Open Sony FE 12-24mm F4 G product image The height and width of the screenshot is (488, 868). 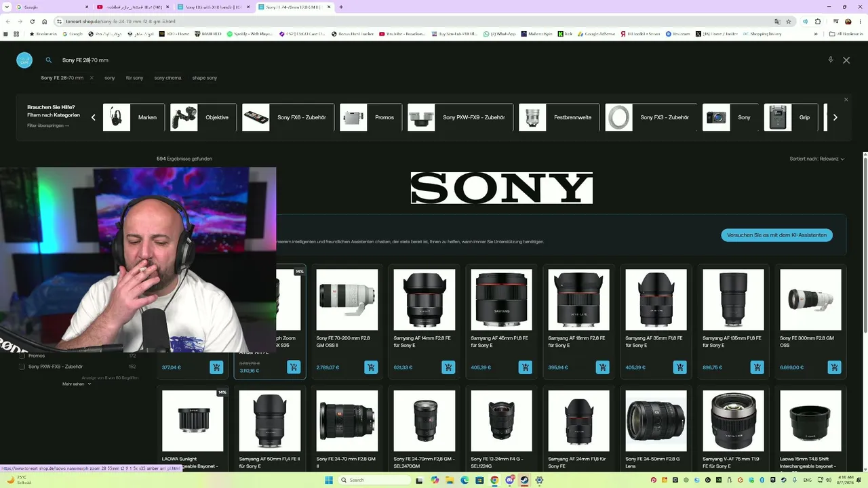tap(501, 421)
